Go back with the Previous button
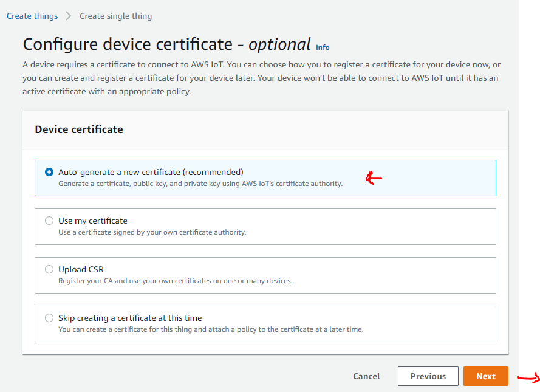The image size is (540, 392). (x=428, y=376)
